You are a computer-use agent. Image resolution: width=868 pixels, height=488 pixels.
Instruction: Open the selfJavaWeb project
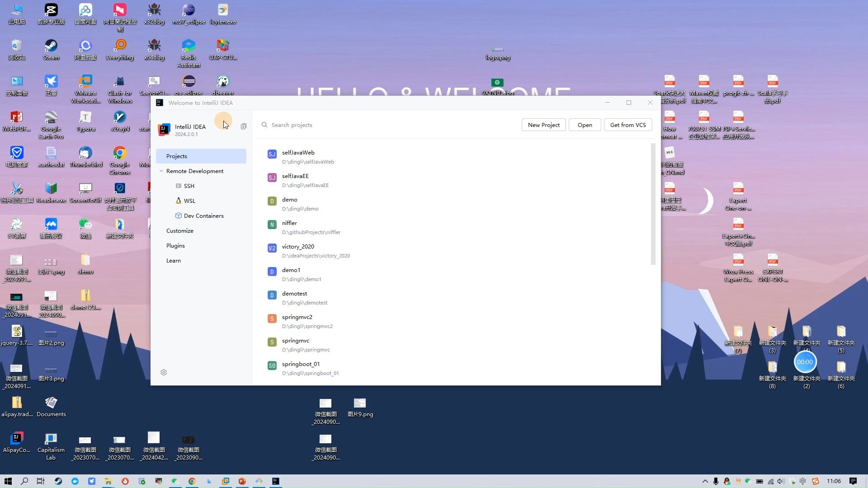pos(456,157)
